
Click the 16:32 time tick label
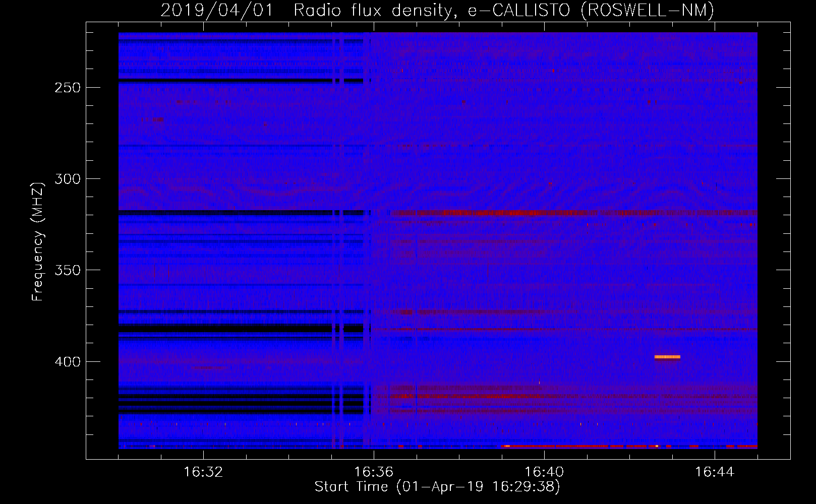(x=203, y=472)
